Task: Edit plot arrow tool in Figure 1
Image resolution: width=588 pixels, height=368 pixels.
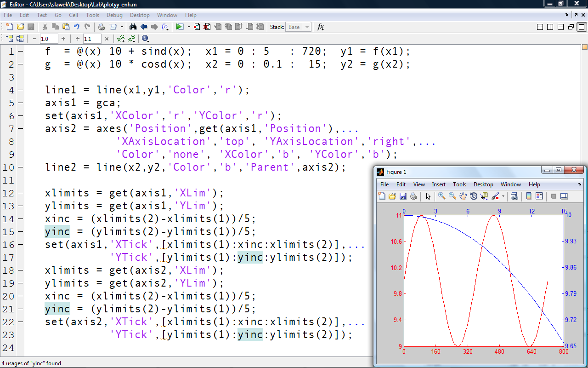Action: [428, 196]
